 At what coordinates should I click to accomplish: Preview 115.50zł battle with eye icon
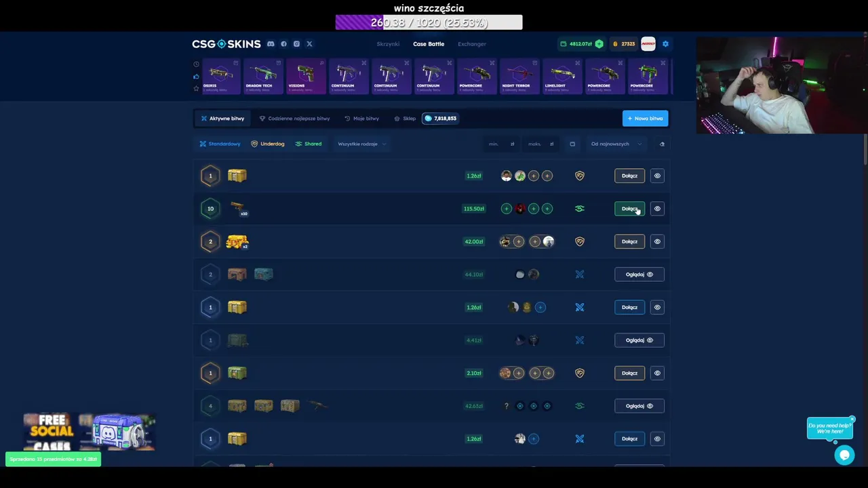[x=657, y=209]
